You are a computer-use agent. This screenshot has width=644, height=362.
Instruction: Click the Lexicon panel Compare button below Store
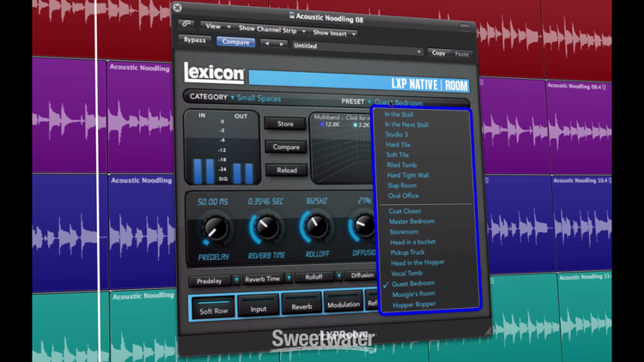[x=286, y=147]
